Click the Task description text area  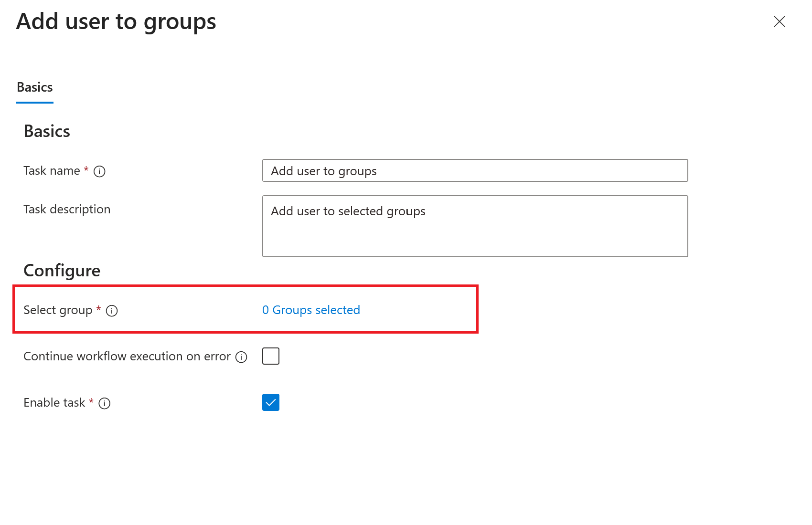click(475, 226)
